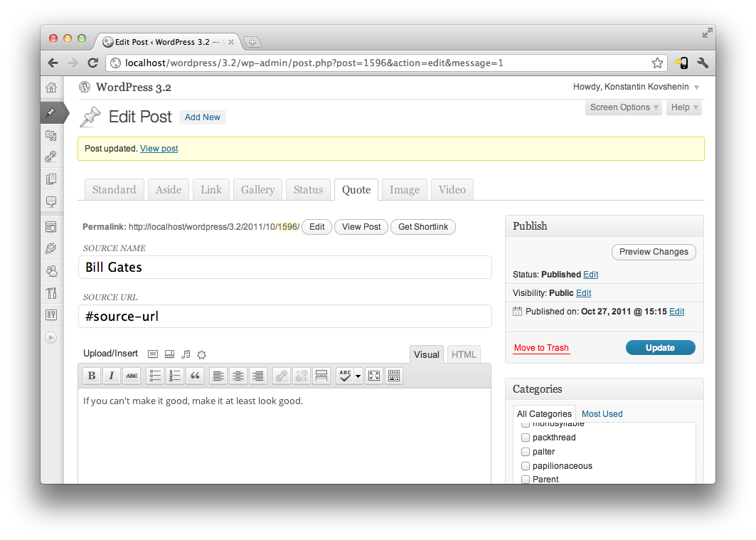Open the Tools icon in sidebar
Viewport: 756px width, 540px height.
click(x=51, y=292)
